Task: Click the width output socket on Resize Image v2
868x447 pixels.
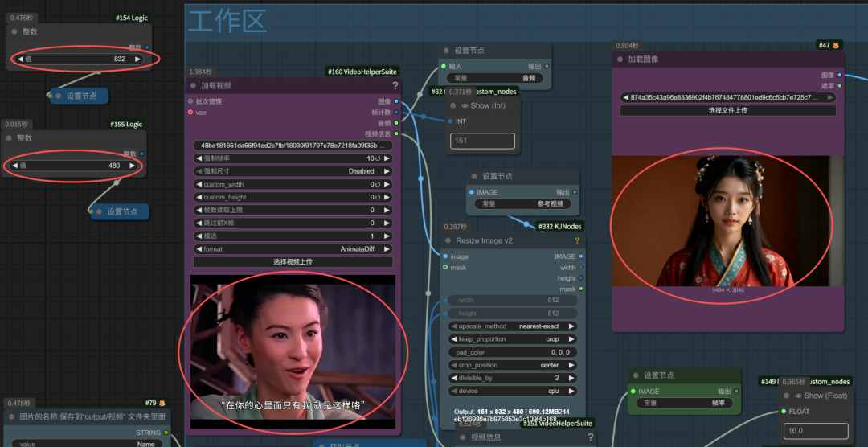Action: 580,268
